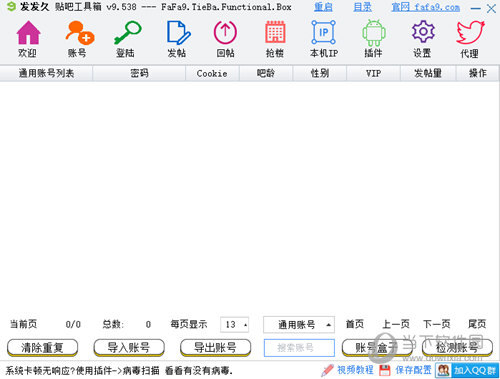Click the 系统卡顿无响应 status bar tip
Screen dimensions: 500x379
pyautogui.click(x=119, y=370)
